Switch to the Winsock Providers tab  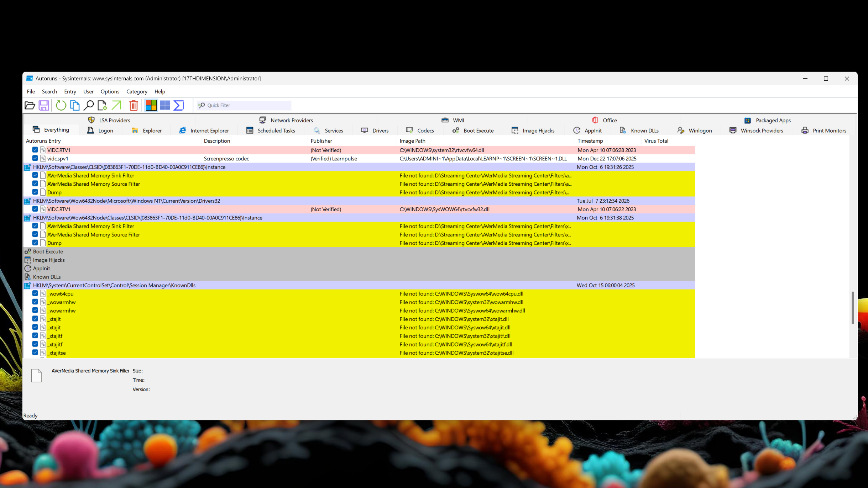pyautogui.click(x=756, y=131)
